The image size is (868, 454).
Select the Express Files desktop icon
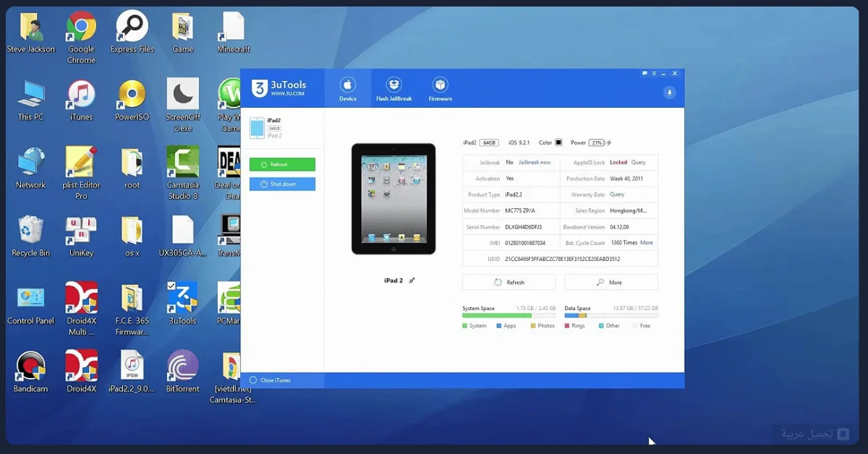(132, 33)
